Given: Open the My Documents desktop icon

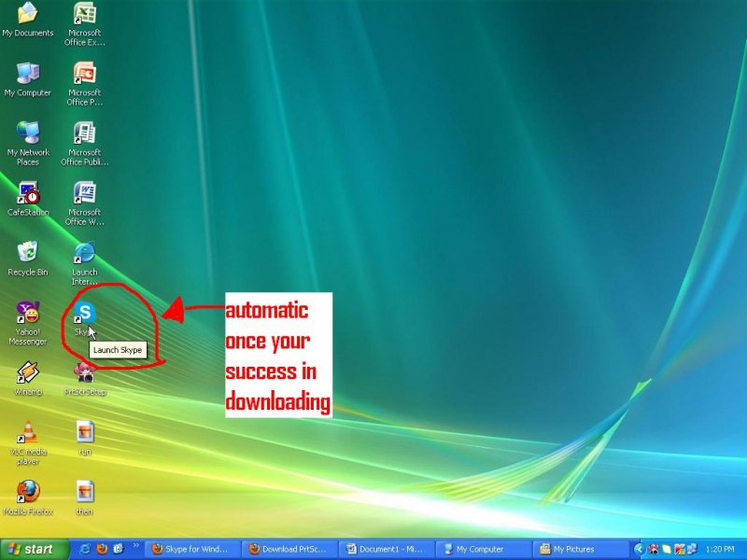Looking at the screenshot, I should (28, 19).
